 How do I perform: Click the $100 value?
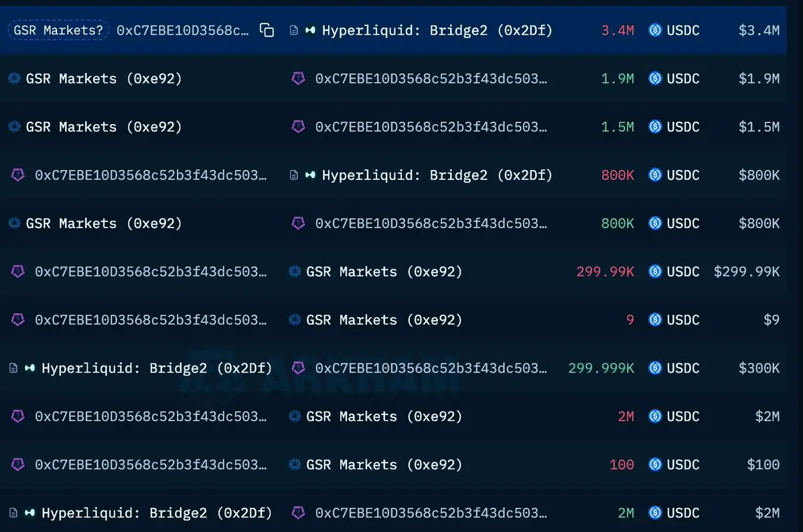[x=763, y=464]
